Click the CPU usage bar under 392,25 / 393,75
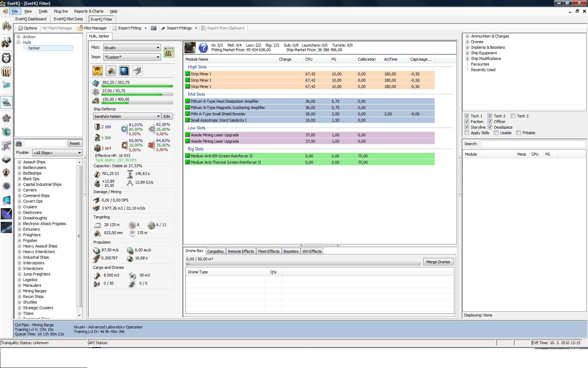 coord(137,86)
